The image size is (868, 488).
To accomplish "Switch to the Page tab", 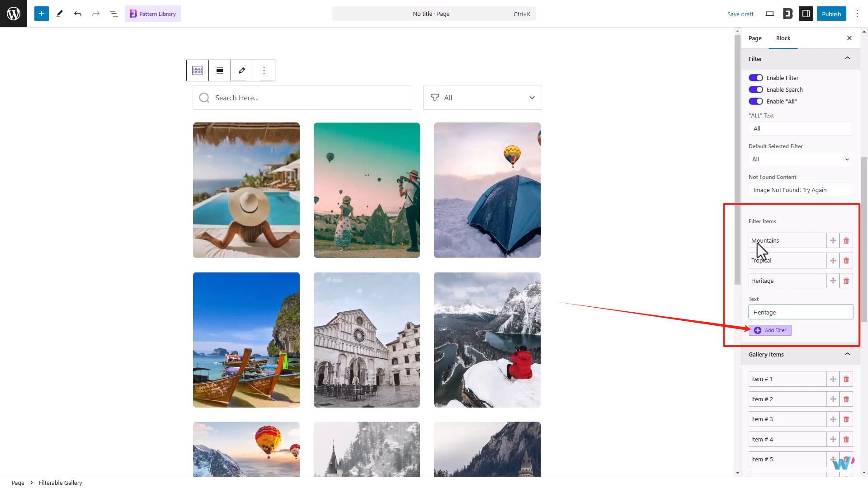I will [x=755, y=38].
